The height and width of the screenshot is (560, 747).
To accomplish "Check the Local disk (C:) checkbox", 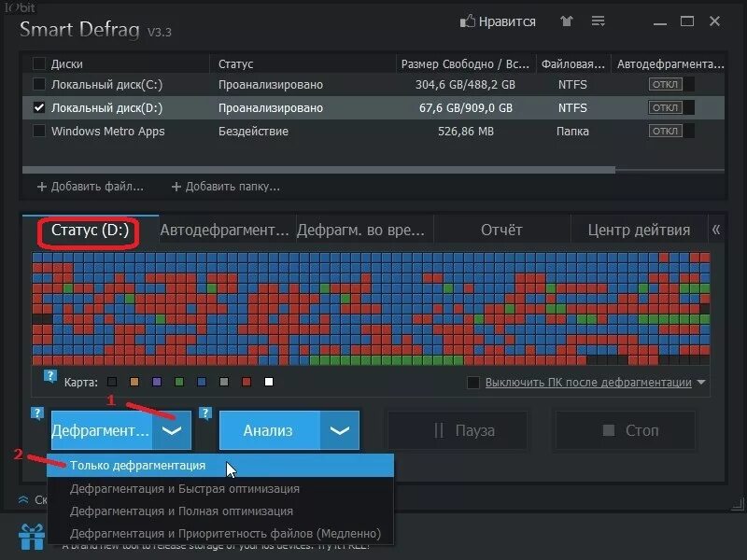I will coord(39,84).
